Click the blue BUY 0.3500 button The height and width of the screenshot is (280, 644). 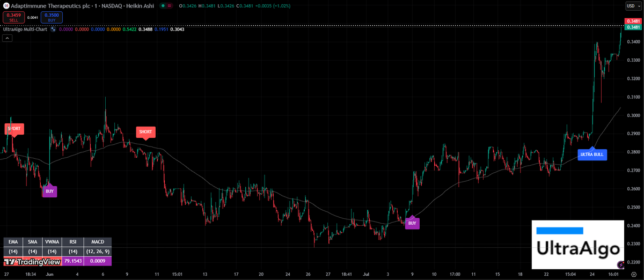(52, 17)
